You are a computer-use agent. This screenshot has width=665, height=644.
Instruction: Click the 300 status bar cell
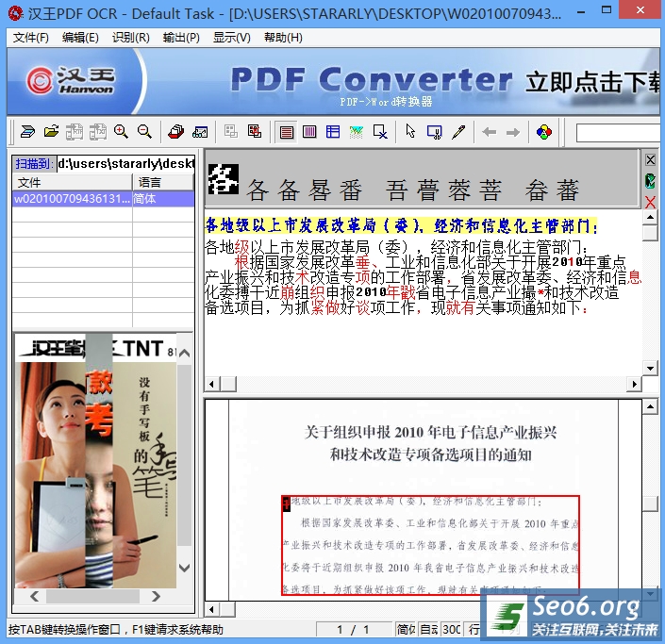tap(451, 630)
